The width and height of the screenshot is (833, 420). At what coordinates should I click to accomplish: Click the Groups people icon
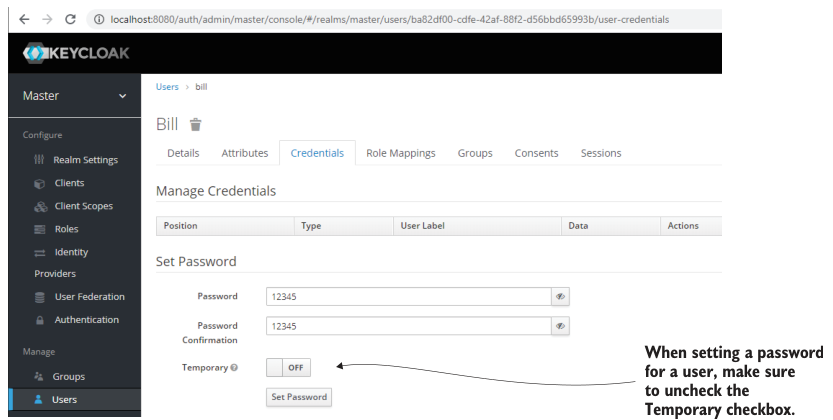(x=39, y=376)
